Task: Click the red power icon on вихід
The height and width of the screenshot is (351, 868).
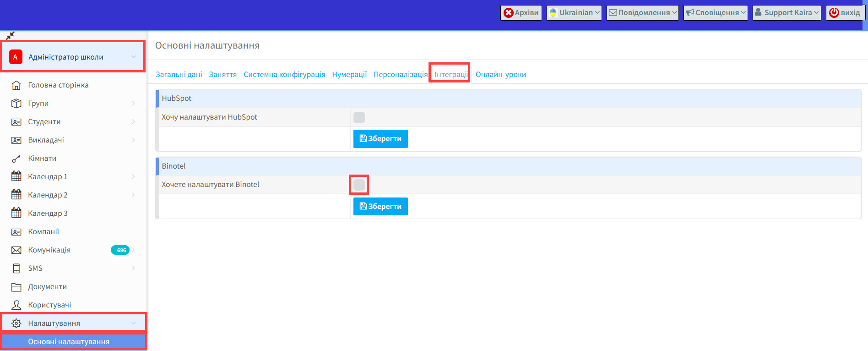Action: click(x=834, y=13)
